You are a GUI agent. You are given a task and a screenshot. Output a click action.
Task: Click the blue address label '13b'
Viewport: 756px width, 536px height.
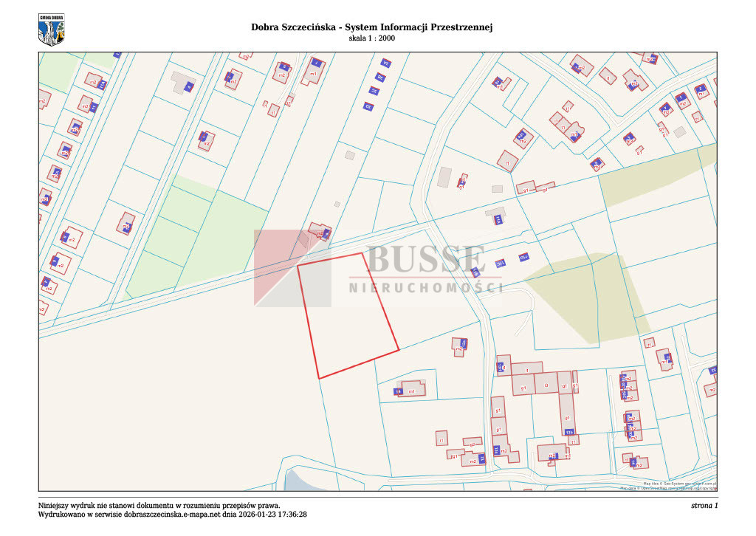coord(569,432)
